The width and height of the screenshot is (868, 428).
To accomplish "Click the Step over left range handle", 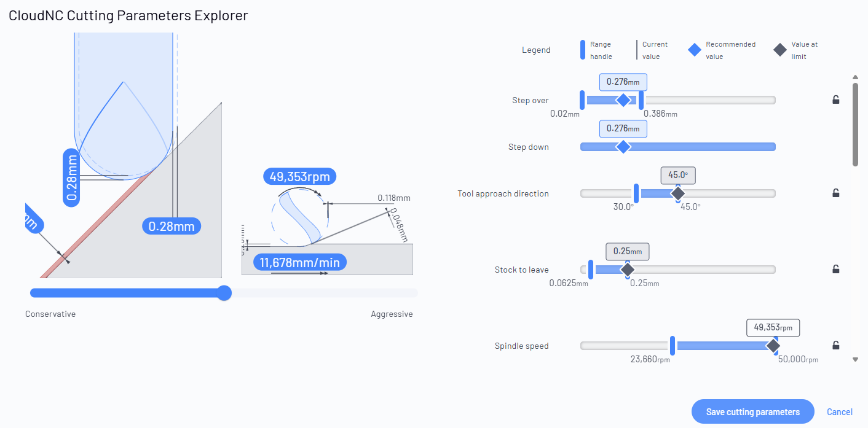I will coord(582,100).
